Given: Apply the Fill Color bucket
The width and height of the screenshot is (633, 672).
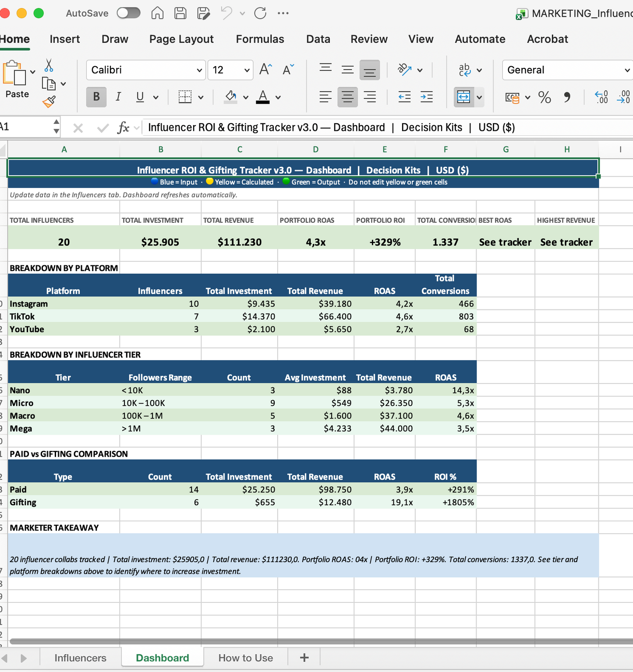Looking at the screenshot, I should (230, 97).
